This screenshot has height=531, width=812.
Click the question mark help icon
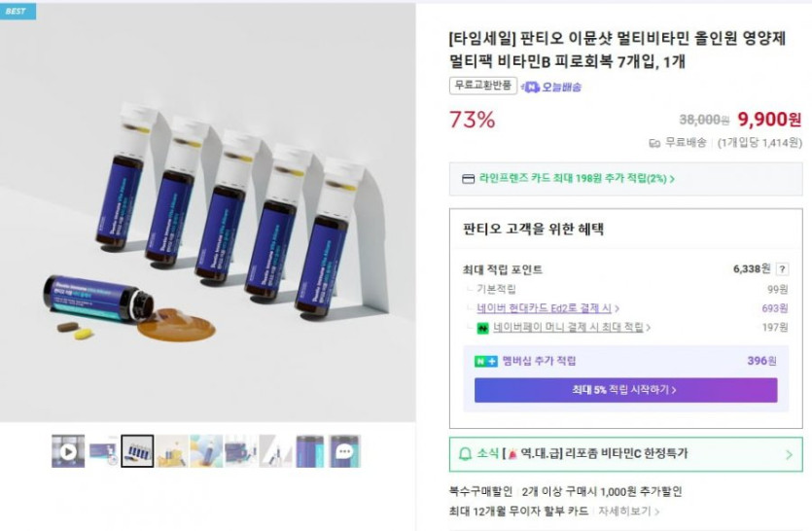pyautogui.click(x=782, y=269)
